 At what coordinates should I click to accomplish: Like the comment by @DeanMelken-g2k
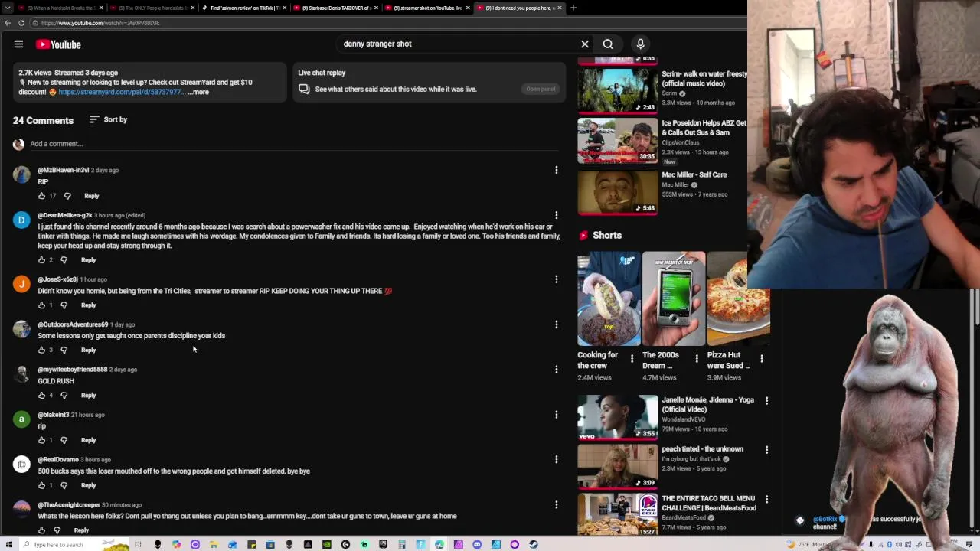[42, 260]
